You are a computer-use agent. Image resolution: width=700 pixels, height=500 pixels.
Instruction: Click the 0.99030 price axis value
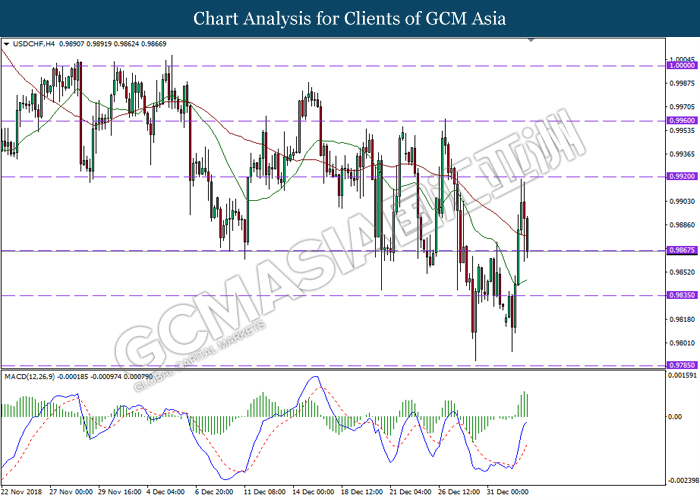(x=682, y=201)
